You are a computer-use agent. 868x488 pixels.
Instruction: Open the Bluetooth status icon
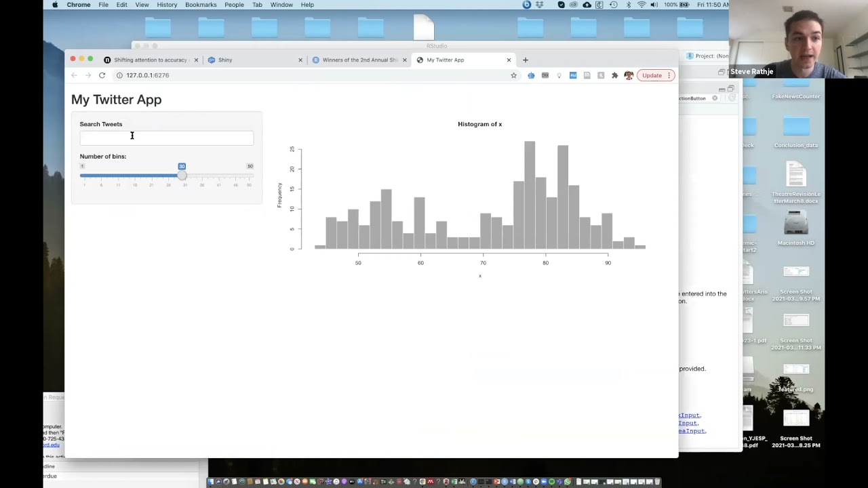628,5
